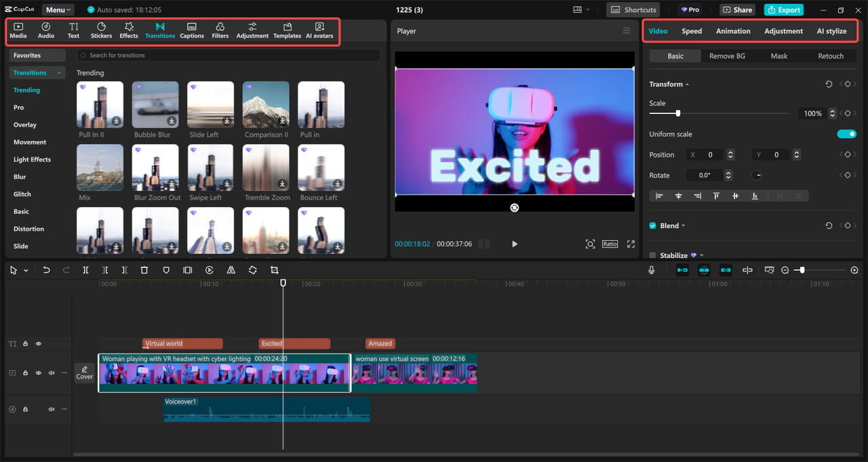Collapse the Transitions category list

point(59,73)
